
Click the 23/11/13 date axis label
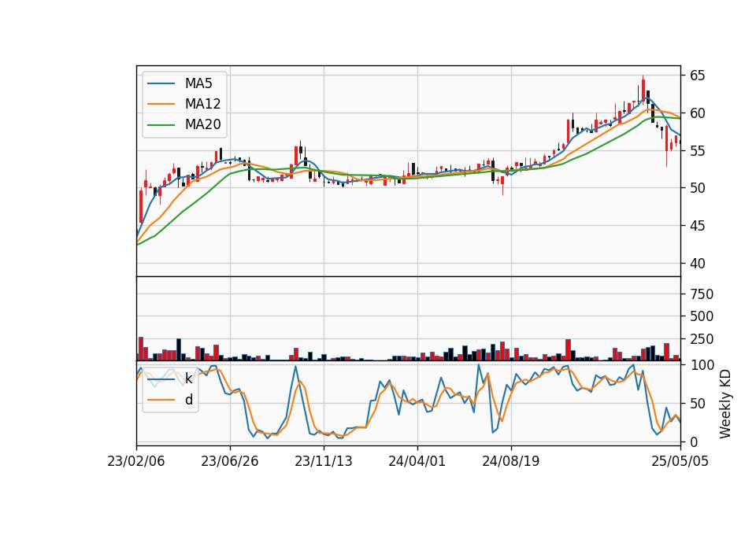[x=324, y=461]
